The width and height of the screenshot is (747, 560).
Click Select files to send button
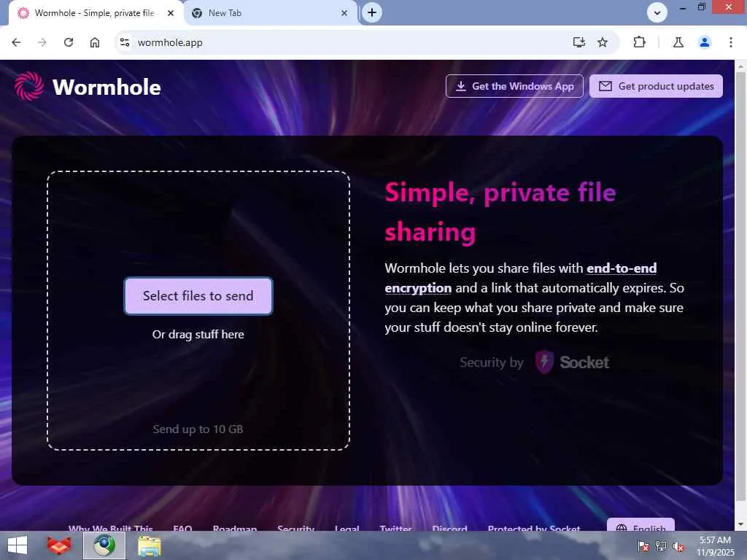(x=198, y=296)
